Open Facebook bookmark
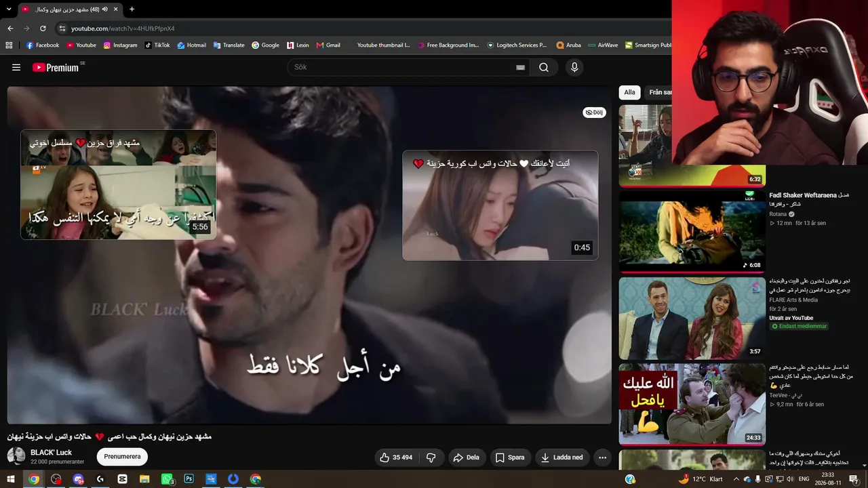 tap(43, 45)
